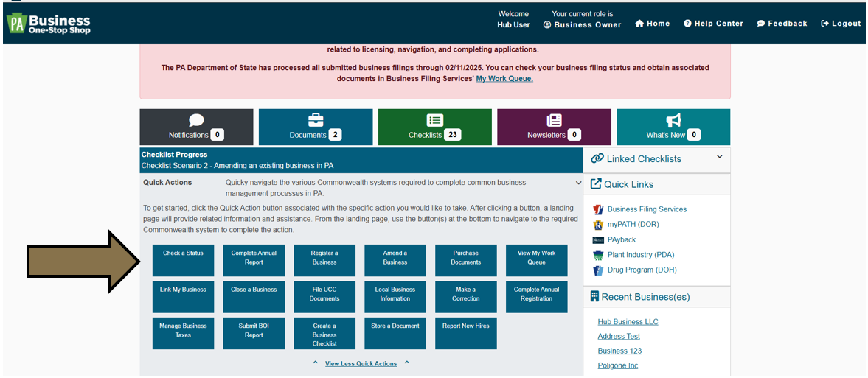Viewport: 868px width, 378px height.
Task: Click the Recent Business(es) building icon
Action: coord(595,297)
